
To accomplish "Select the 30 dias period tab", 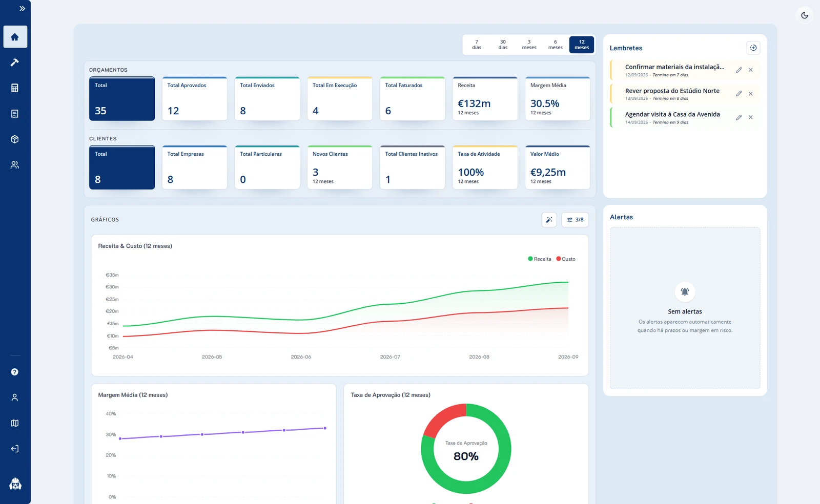I will (x=503, y=45).
